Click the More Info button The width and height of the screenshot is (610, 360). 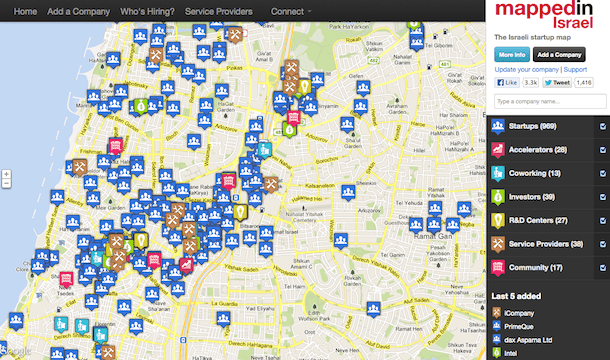click(512, 54)
